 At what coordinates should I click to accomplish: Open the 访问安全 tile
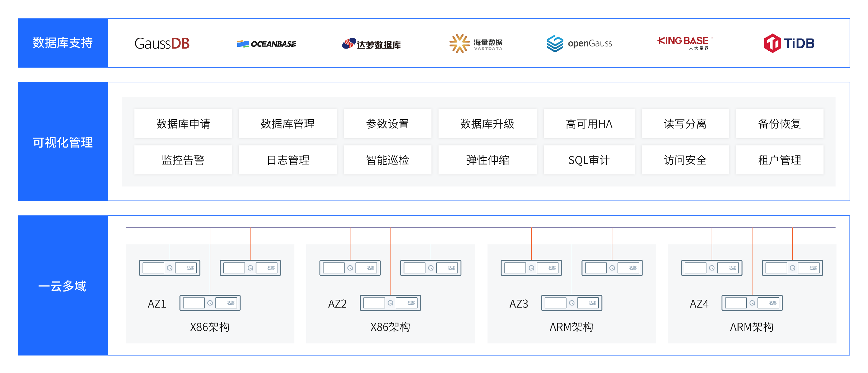pyautogui.click(x=685, y=160)
